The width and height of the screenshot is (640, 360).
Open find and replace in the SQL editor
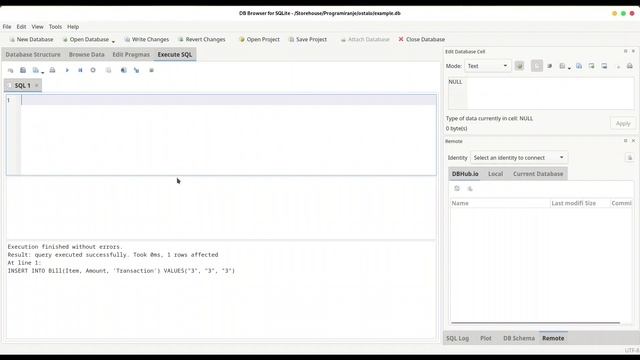pyautogui.click(x=136, y=70)
